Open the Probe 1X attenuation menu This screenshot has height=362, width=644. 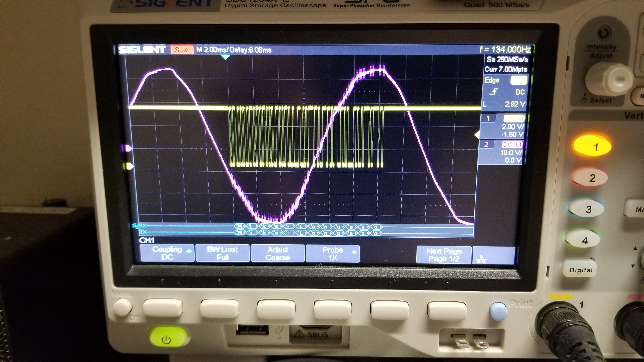coord(333,254)
